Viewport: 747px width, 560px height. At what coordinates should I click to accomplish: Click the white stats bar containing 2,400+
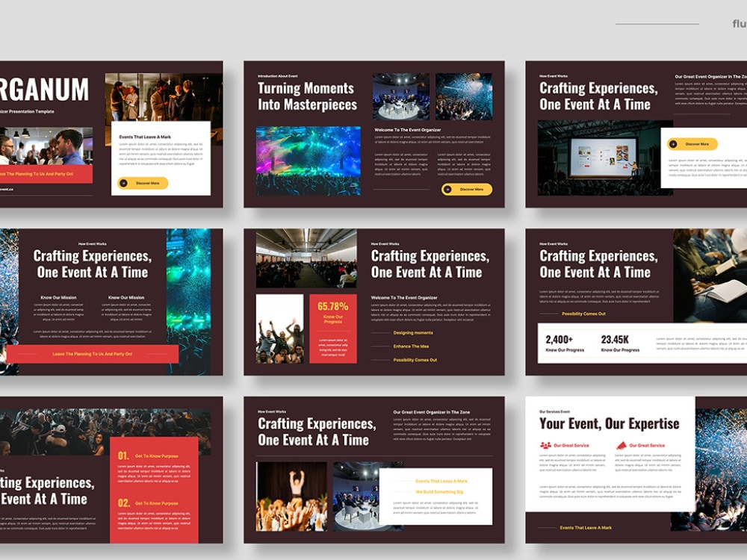[x=642, y=343]
